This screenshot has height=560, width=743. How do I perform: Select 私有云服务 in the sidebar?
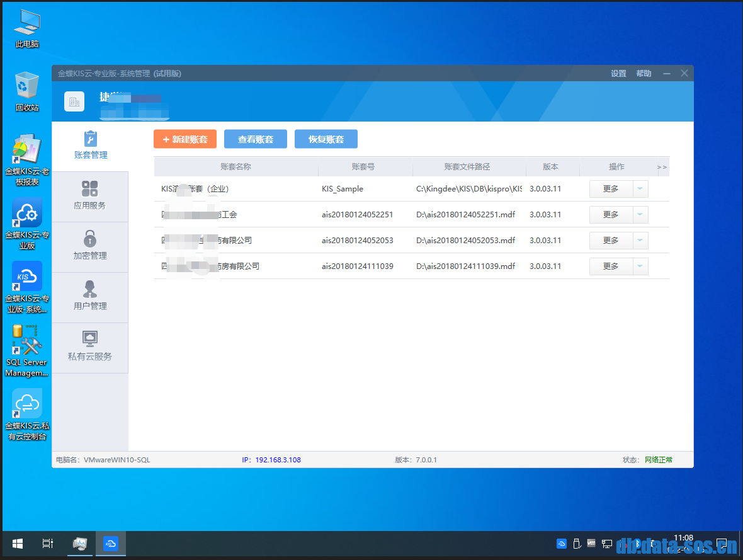tap(90, 348)
